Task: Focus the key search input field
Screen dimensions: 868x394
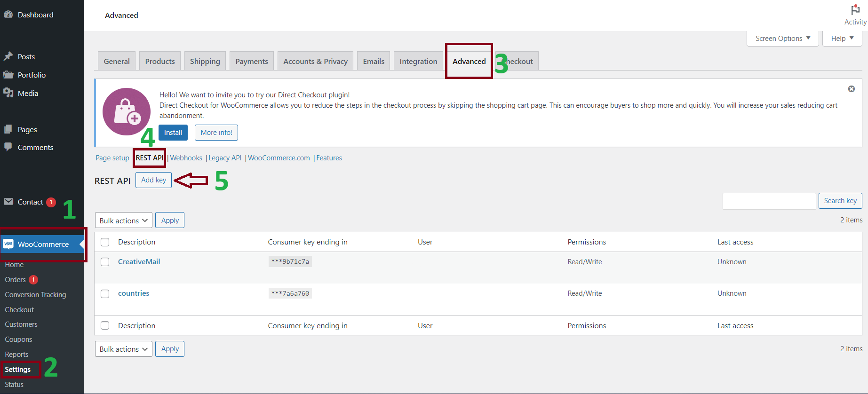Action: 769,201
